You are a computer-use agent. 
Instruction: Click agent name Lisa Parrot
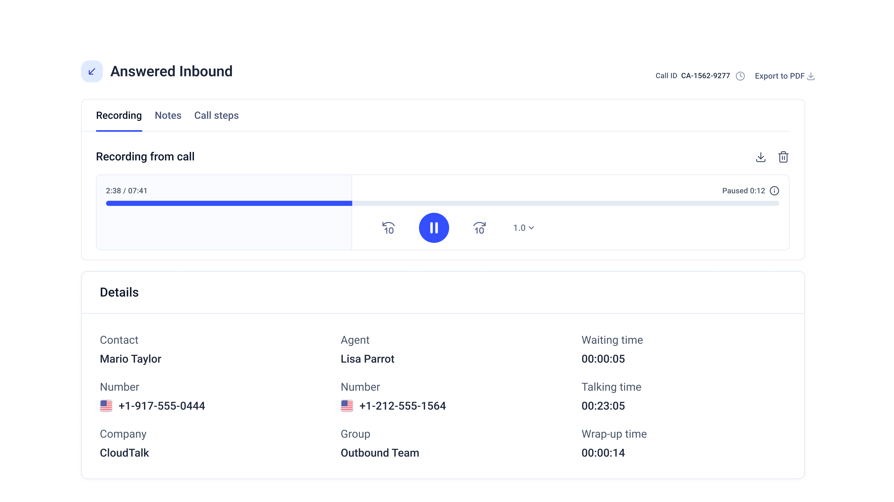[x=367, y=359]
